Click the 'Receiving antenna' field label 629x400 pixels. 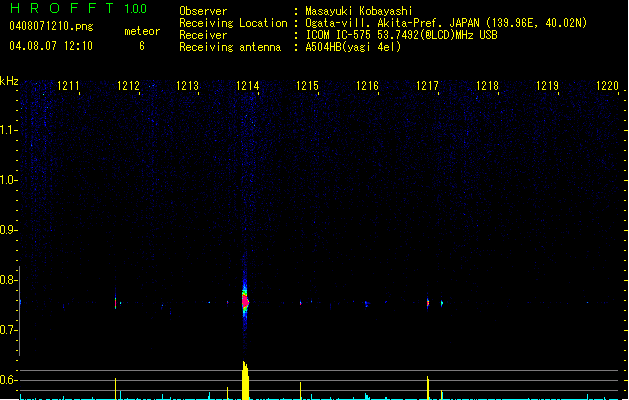230,47
